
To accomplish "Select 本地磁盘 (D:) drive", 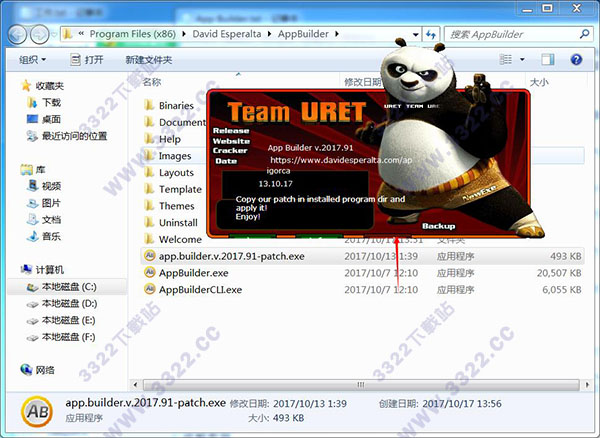I will click(61, 303).
